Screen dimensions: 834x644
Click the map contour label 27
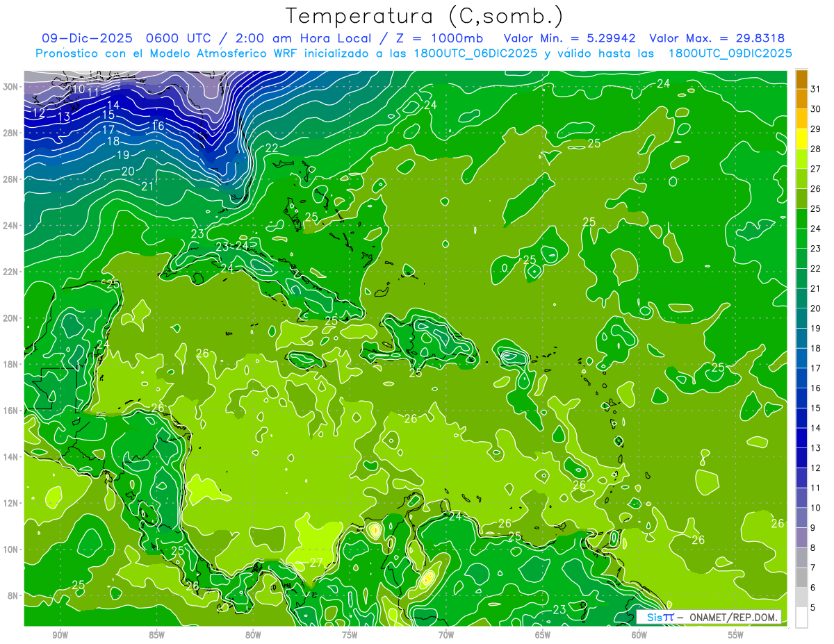tap(316, 563)
